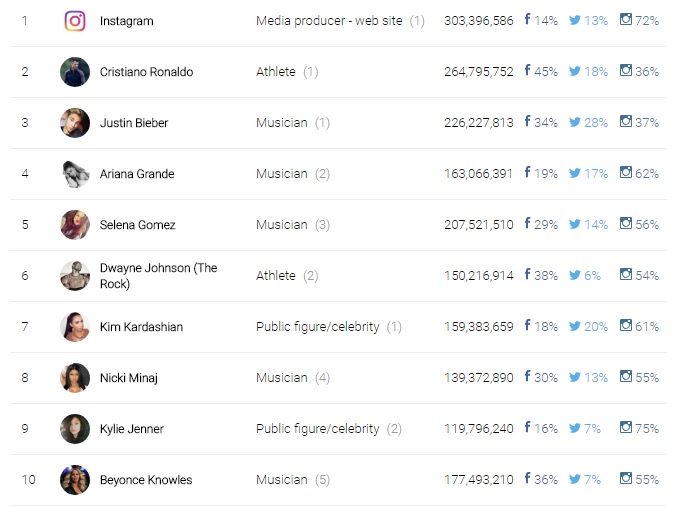
Task: Click Dwayne Johnson (The Rock) name
Action: click(159, 276)
